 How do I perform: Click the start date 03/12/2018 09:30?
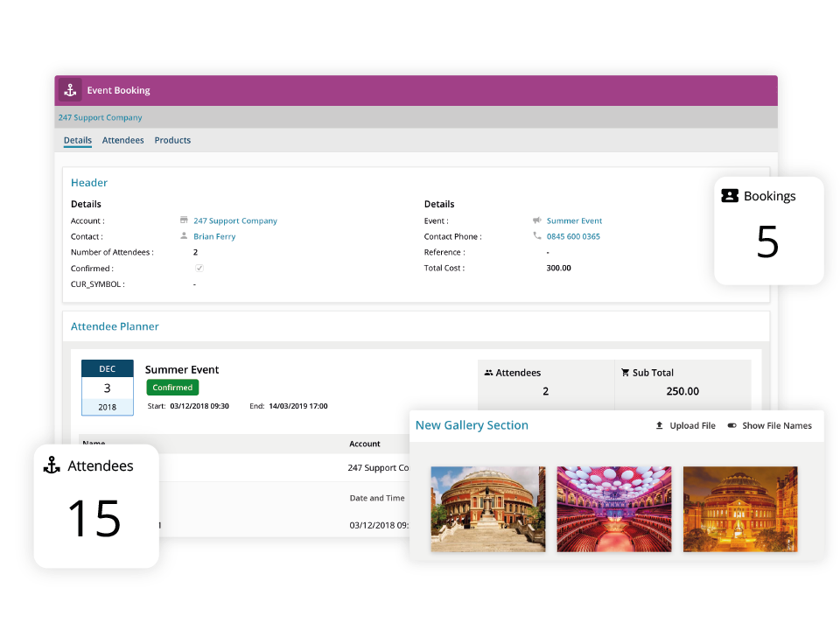click(x=199, y=406)
